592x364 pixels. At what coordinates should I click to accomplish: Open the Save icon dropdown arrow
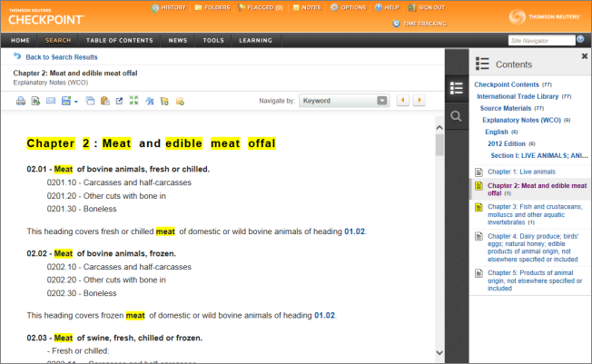tap(76, 101)
